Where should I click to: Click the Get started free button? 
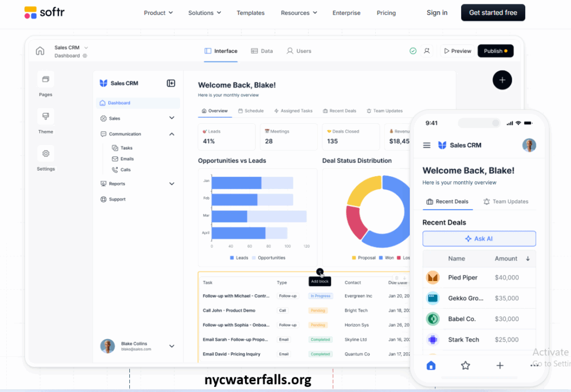(x=493, y=13)
